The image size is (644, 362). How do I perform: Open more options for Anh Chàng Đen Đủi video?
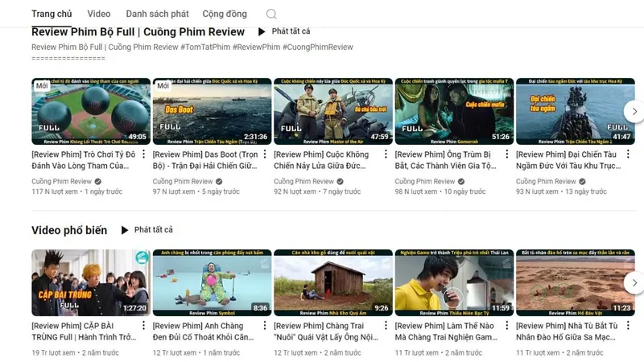tap(265, 326)
